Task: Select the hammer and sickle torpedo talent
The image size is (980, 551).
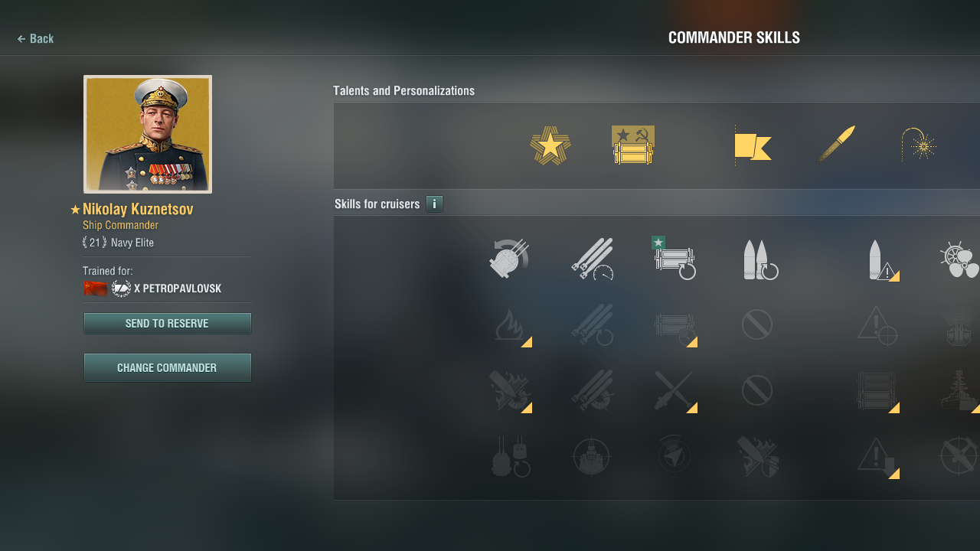Action: coord(633,145)
